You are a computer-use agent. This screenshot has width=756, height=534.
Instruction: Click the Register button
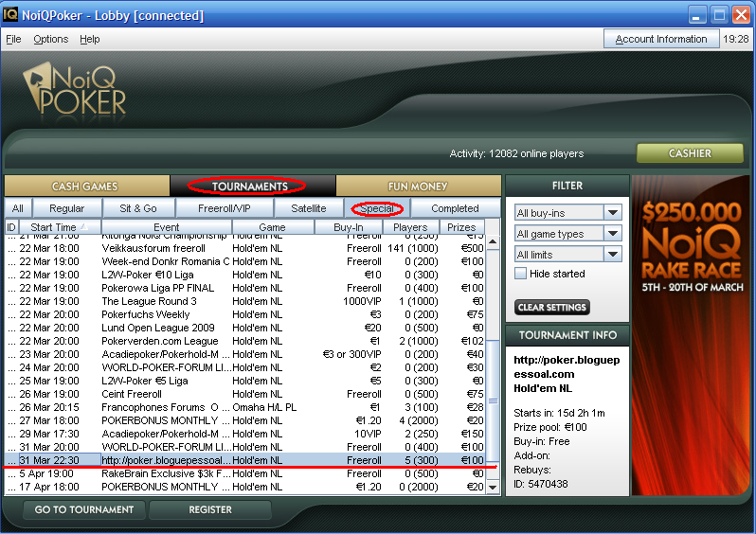tap(210, 509)
